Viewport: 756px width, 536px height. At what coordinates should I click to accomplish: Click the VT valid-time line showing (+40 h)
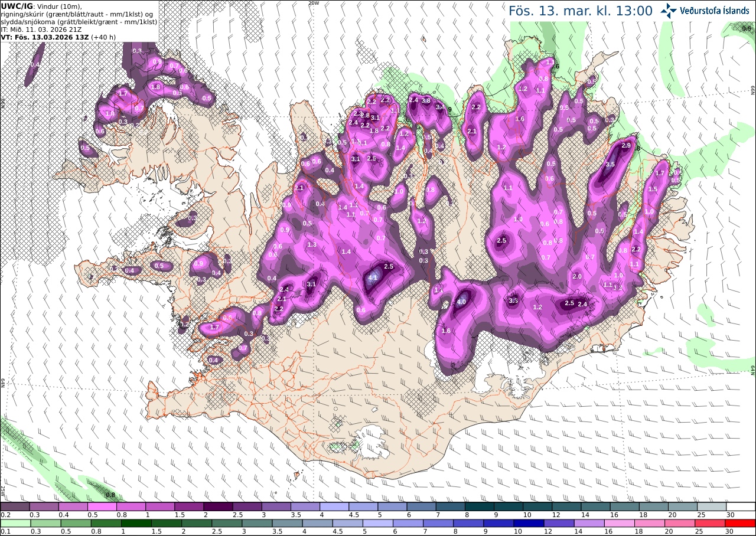tap(58, 37)
